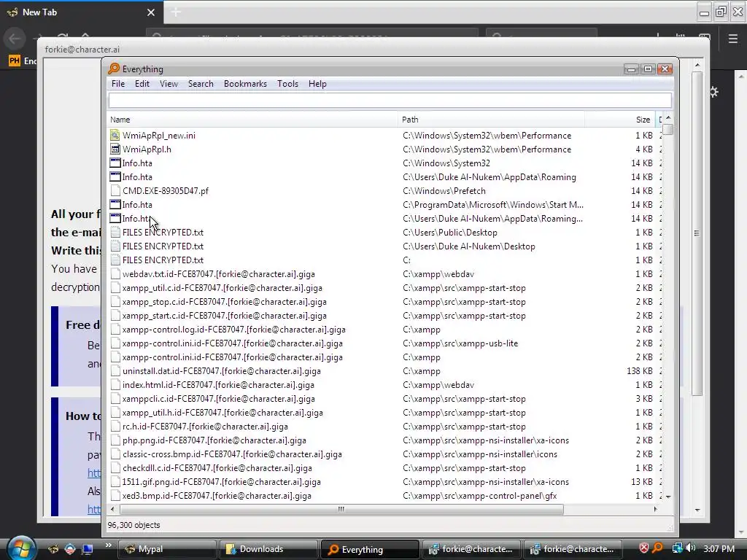Click the WmiApRpl.h file icon
This screenshot has width=747, height=560.
coord(115,149)
